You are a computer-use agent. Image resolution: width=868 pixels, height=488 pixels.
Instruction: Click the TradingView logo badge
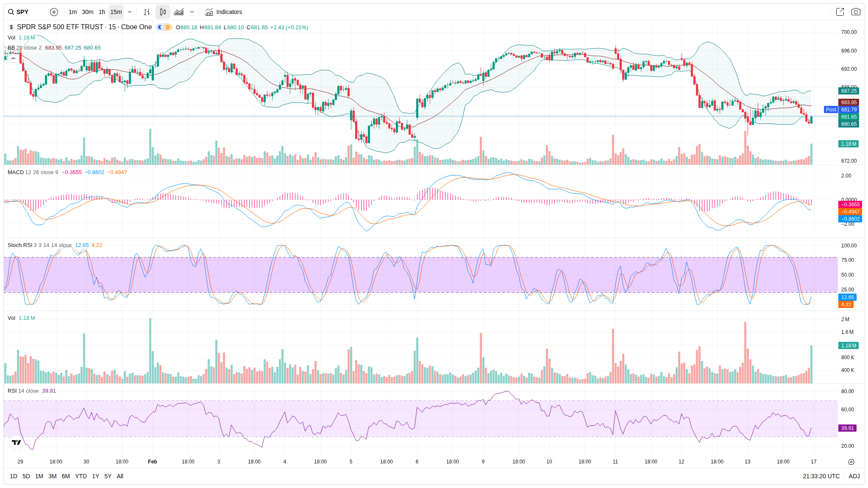tap(16, 442)
